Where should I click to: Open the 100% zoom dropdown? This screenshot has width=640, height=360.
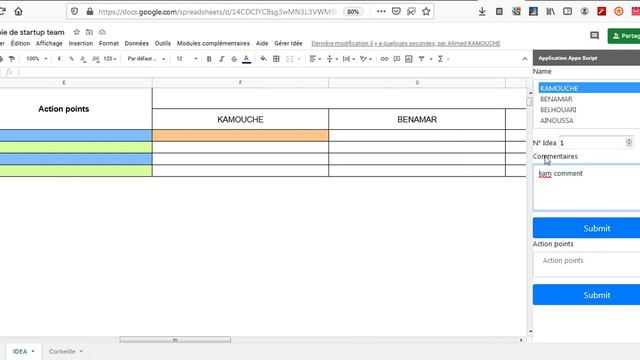click(37, 59)
